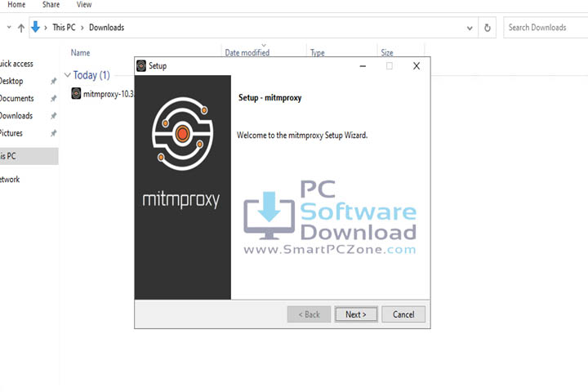Viewport: 588px width, 392px height.
Task: Expand the chevron before This PC breadcrumb
Action: 46,28
